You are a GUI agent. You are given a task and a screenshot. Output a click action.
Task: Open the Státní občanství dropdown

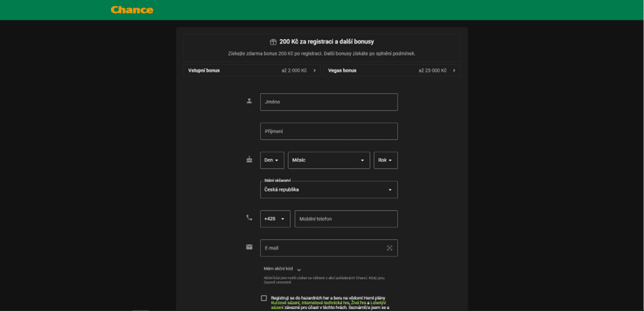pos(329,190)
